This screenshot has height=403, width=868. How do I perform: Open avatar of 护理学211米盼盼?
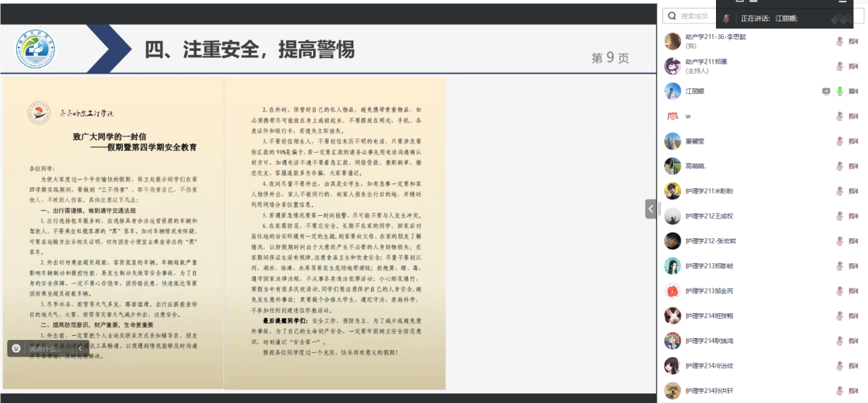pos(672,191)
